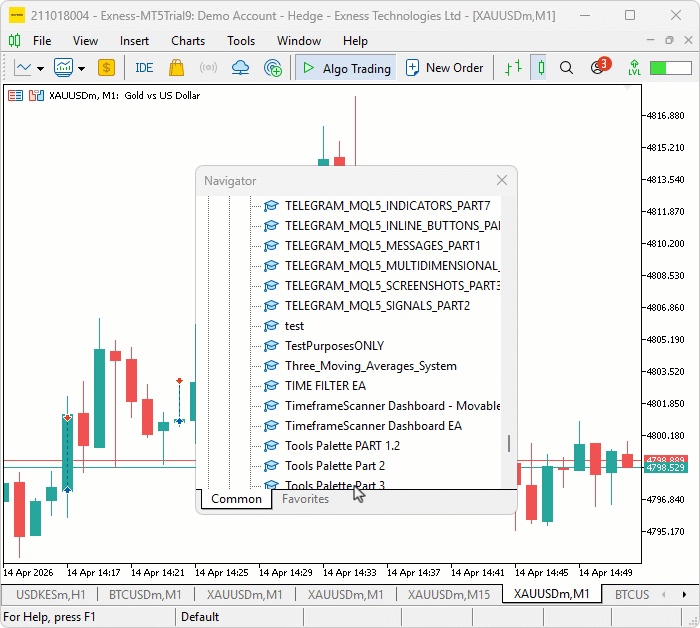Click the magnifier search icon

(566, 68)
